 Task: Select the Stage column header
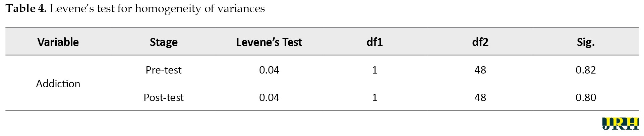click(164, 42)
